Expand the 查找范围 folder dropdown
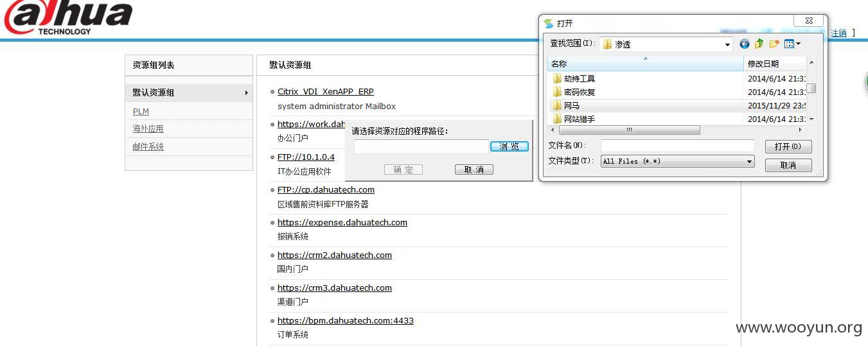 click(727, 44)
